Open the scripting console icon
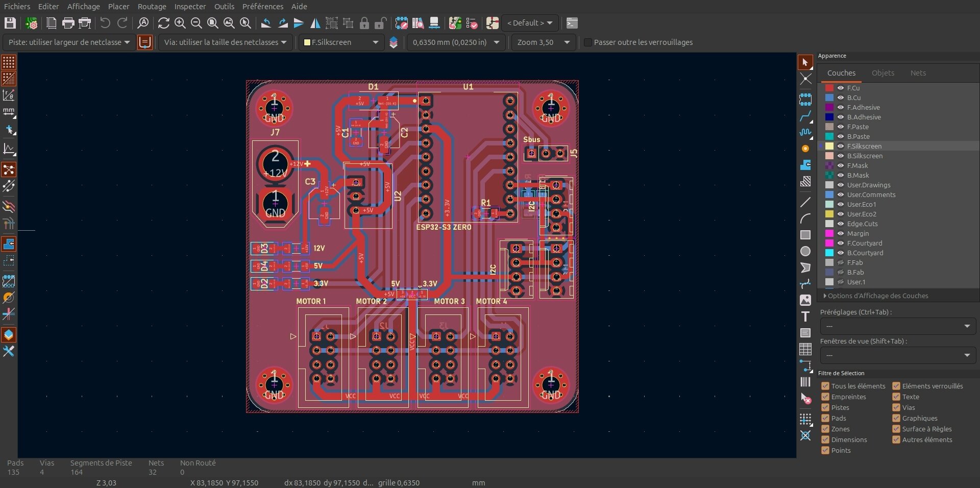Screen dimensions: 980x488 pos(572,23)
